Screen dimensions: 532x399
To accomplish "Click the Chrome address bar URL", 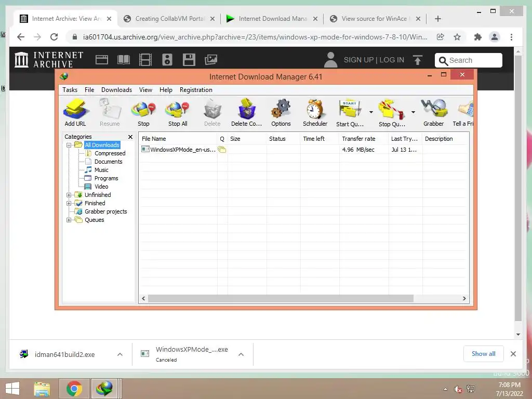I will pyautogui.click(x=255, y=37).
